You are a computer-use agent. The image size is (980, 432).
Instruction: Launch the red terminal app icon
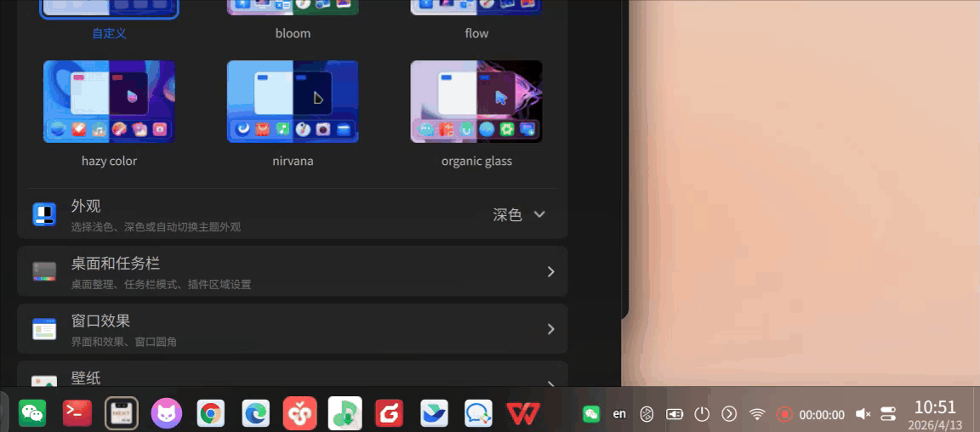click(77, 413)
